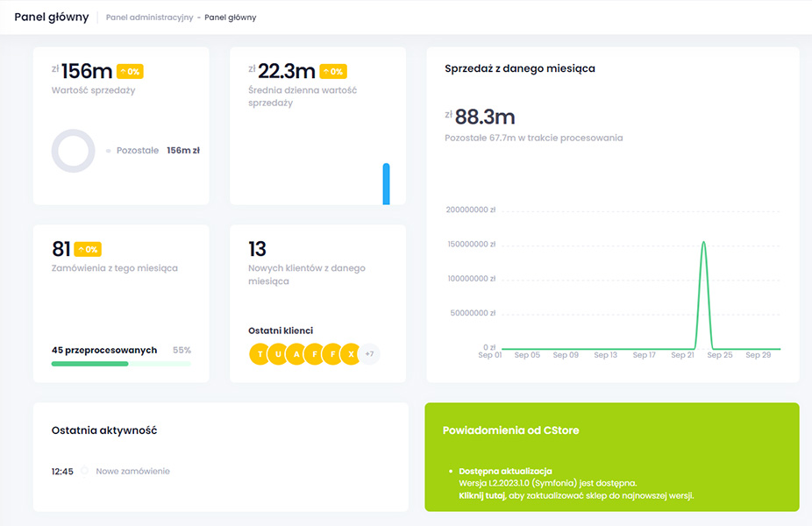Click the Kliknij tutaj update link
Viewport: 812px width, 526px height.
(x=481, y=495)
